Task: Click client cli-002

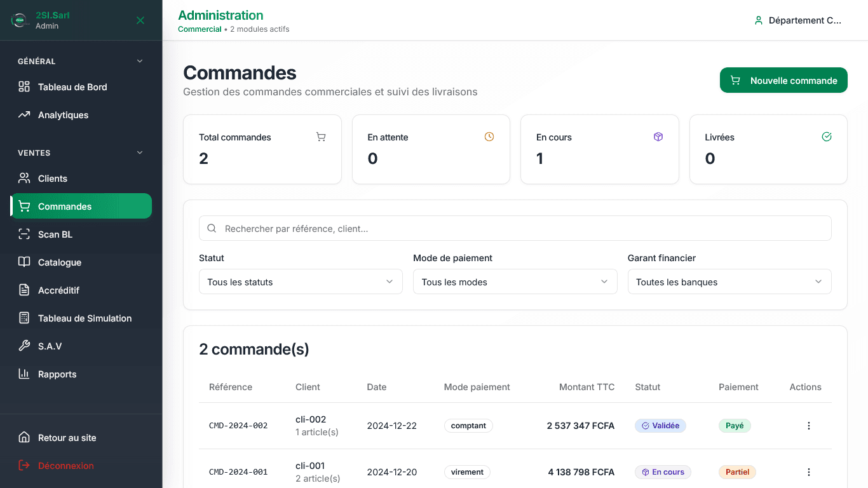Action: click(x=311, y=419)
